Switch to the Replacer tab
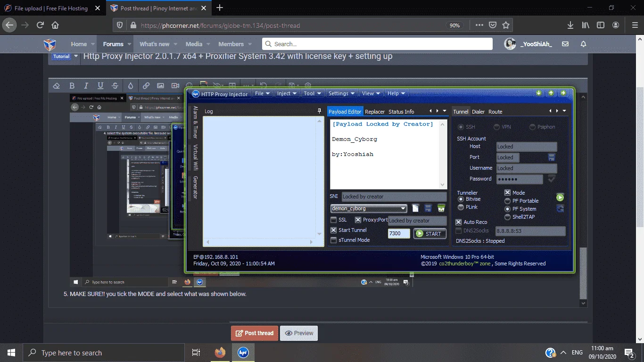Screen dimensions: 644x362 tap(375, 112)
